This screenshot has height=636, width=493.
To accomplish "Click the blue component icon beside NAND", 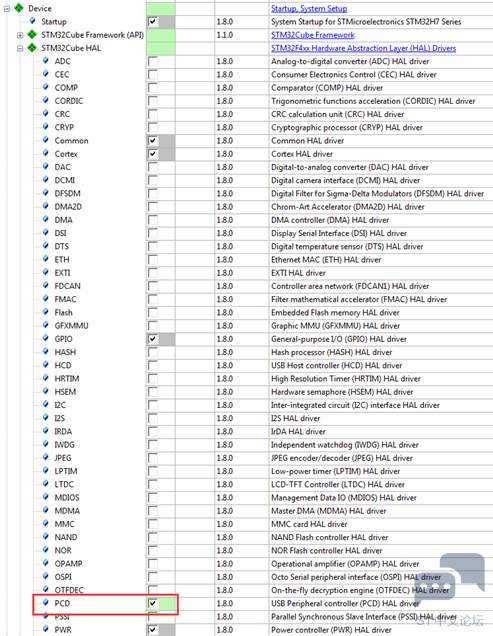I will point(45,536).
